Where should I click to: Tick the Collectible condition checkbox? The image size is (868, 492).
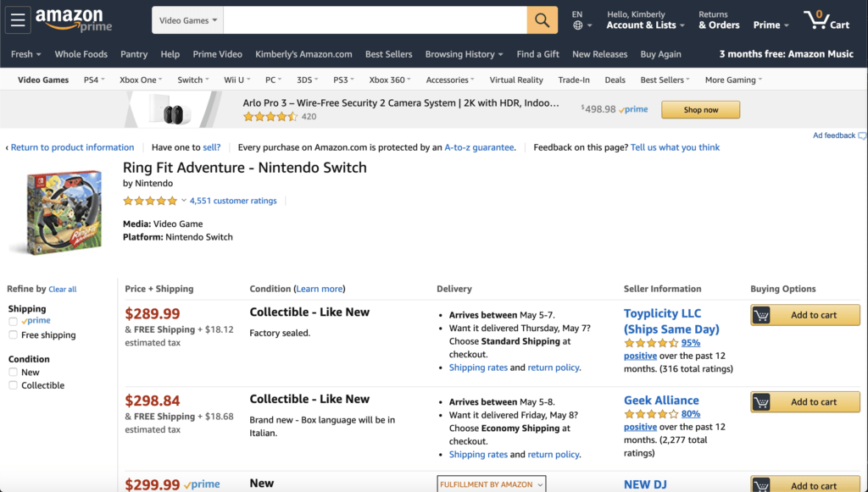[13, 385]
